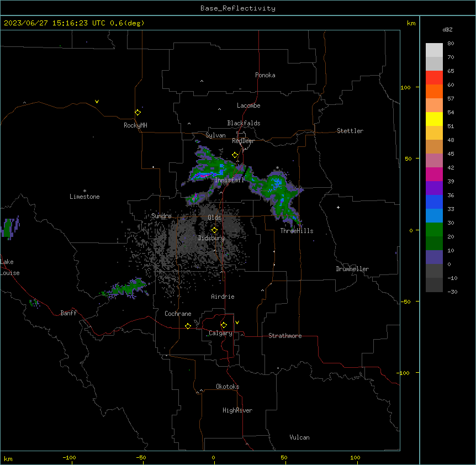This screenshot has height=465, width=476.
Task: Click the Sundre town label
Action: pos(161,216)
